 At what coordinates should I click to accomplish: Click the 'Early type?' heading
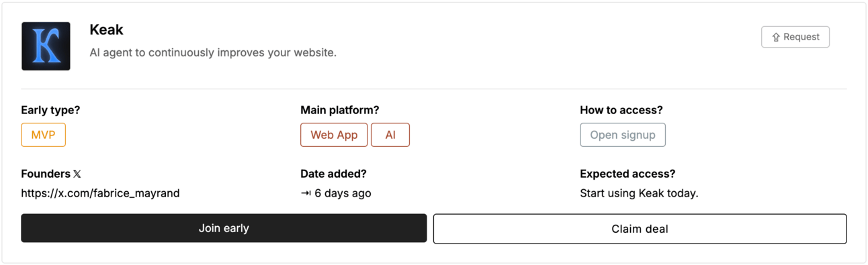(50, 110)
